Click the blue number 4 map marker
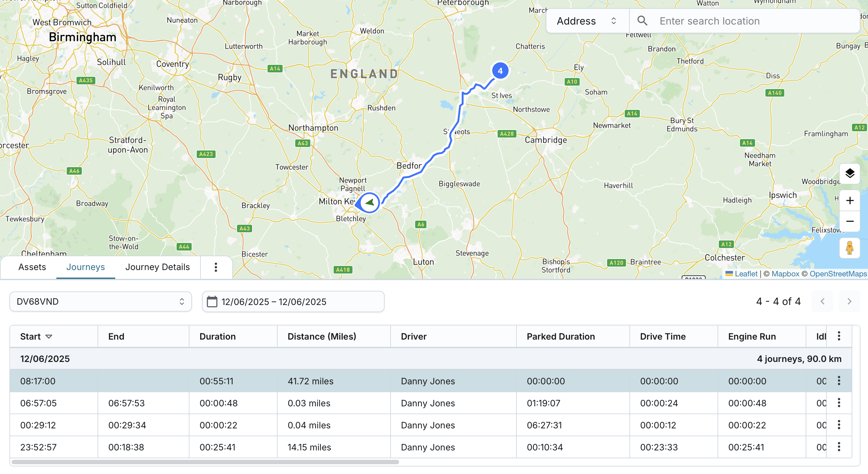 pos(500,71)
